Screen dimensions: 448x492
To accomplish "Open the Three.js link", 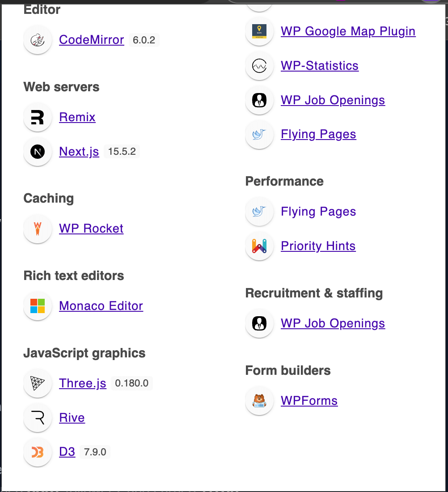I will [x=83, y=383].
